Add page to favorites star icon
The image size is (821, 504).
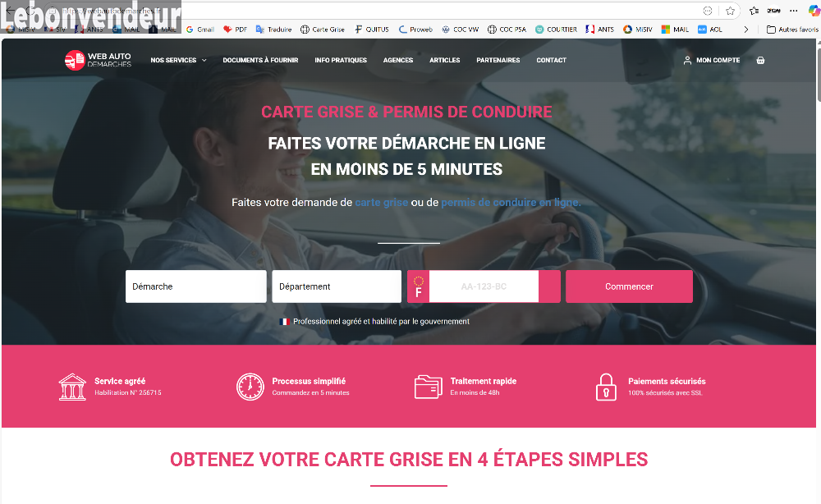point(731,11)
